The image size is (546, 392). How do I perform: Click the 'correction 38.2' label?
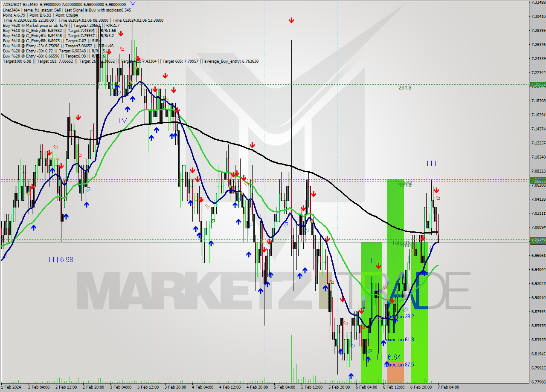click(399, 317)
